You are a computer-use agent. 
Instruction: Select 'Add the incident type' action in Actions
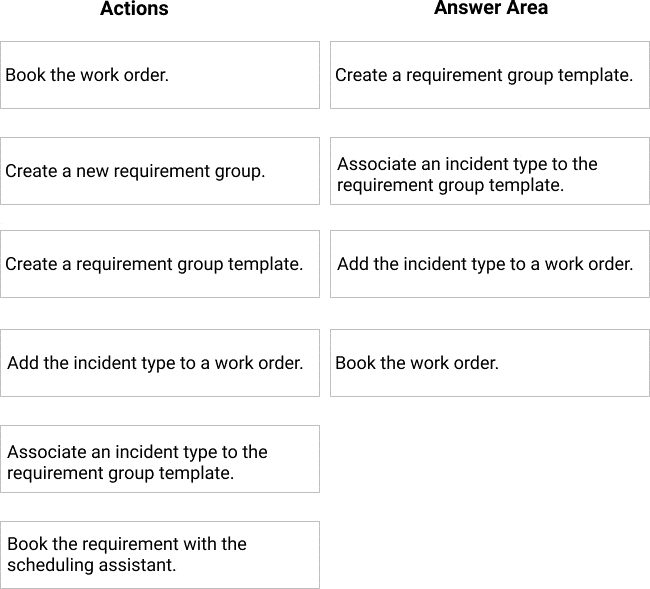[x=160, y=363]
